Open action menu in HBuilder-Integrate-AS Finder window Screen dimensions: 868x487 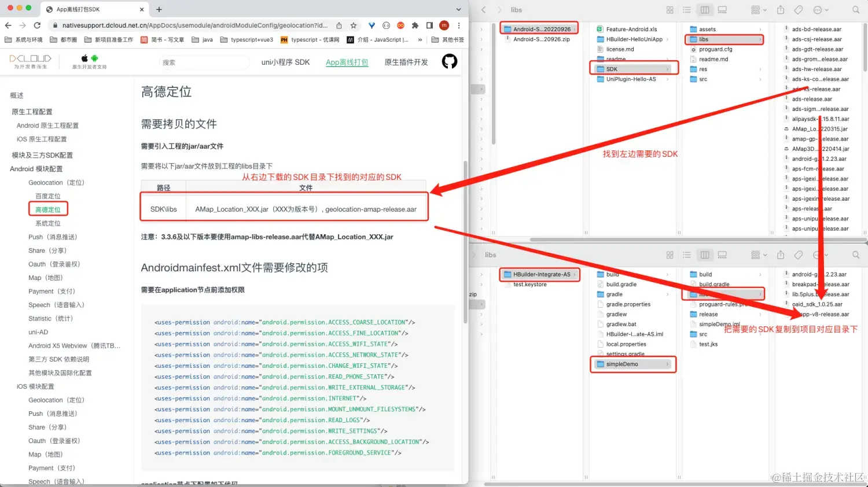[x=821, y=255]
